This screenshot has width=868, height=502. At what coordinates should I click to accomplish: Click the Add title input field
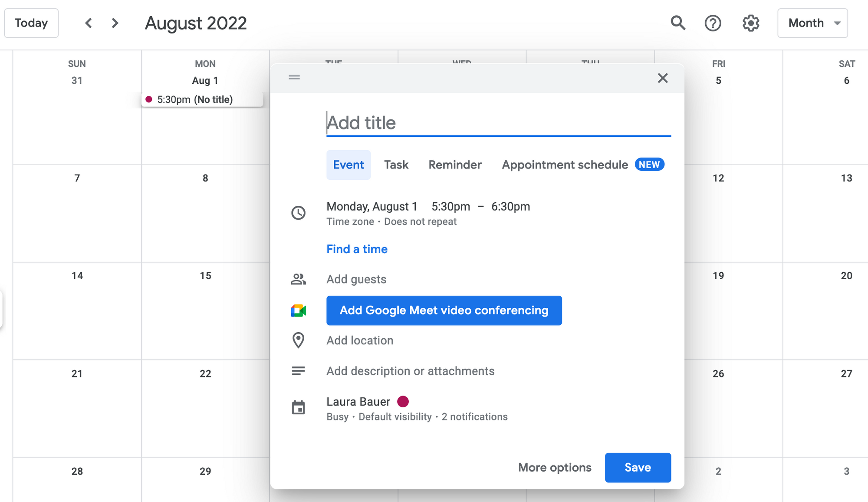499,122
